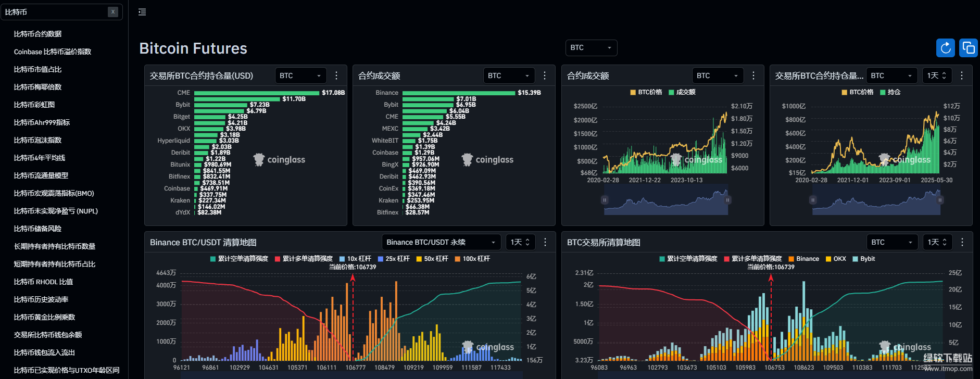
Task: Toggle BTC价格 legend in 持仓 chart
Action: 857,92
